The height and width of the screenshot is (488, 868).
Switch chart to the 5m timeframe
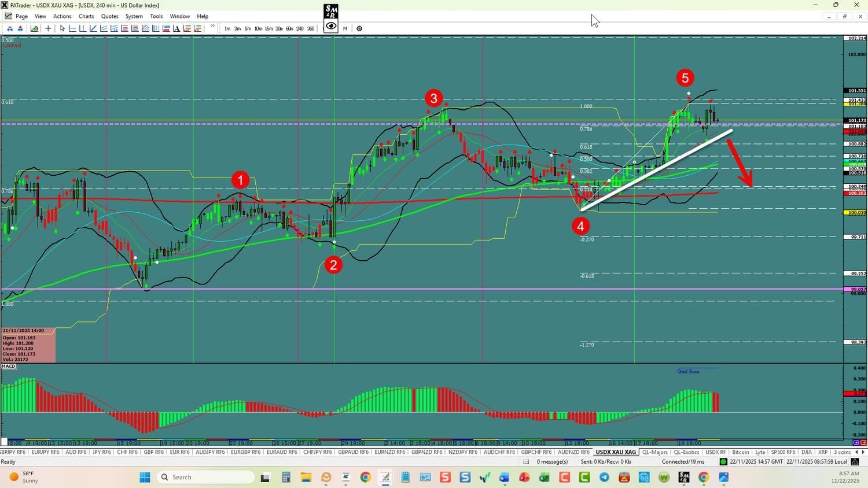click(x=248, y=28)
